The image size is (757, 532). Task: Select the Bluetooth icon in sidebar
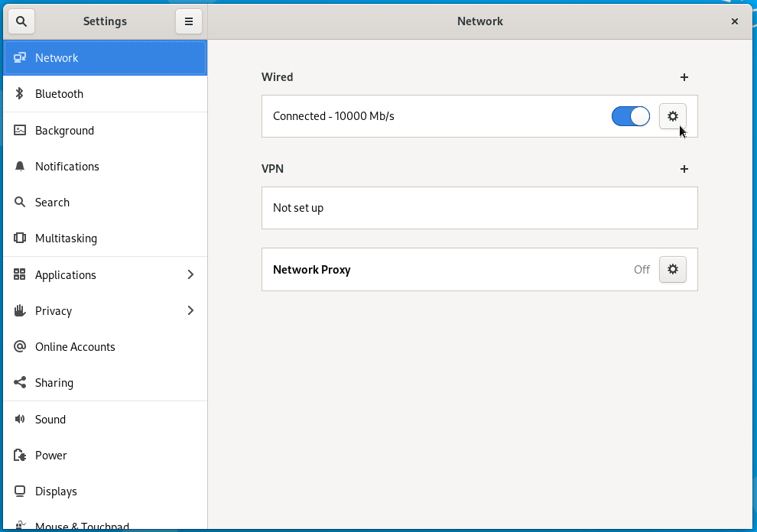click(x=19, y=94)
